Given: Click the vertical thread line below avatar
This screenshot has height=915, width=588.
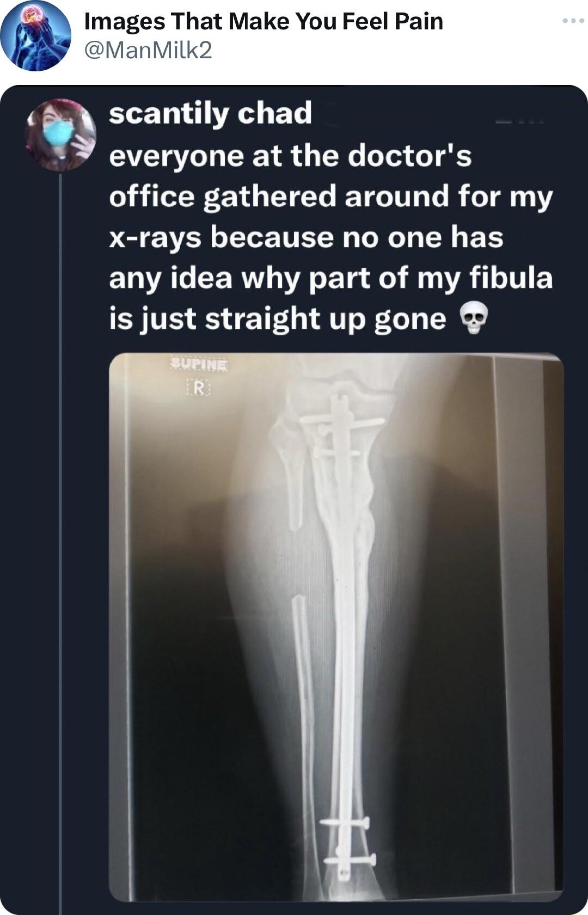Looking at the screenshot, I should 61,544.
